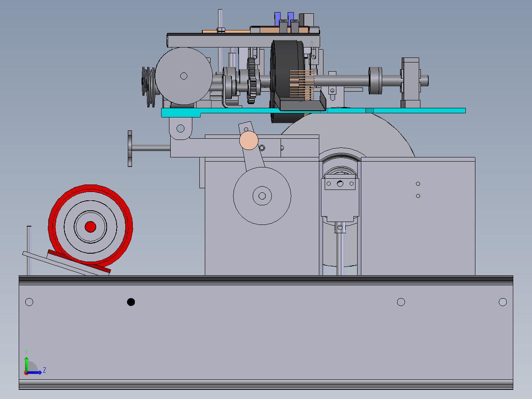
Task: Click the stepped V-belt pulley at left
Action: [149, 87]
